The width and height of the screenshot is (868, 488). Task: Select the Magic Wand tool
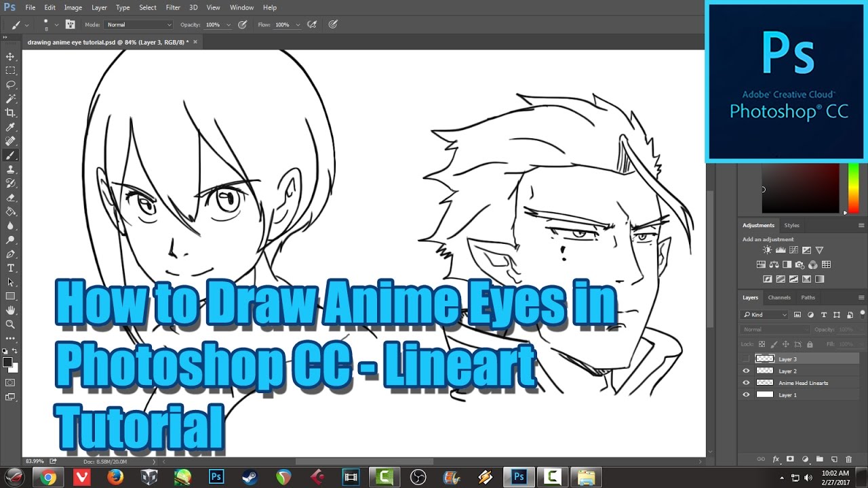pyautogui.click(x=10, y=99)
